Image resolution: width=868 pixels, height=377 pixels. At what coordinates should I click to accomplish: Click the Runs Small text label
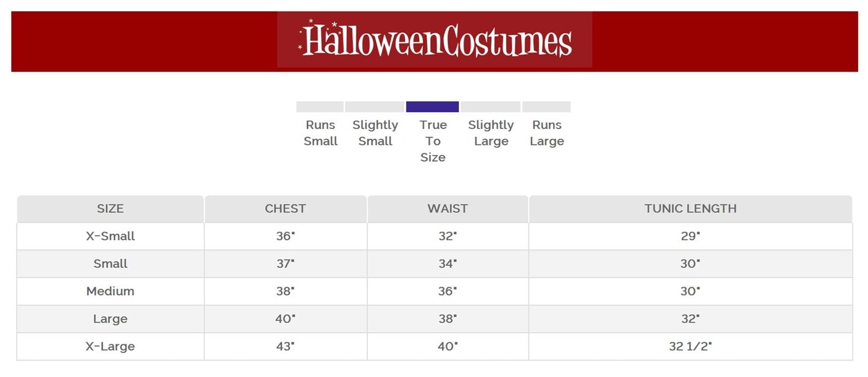pos(320,133)
